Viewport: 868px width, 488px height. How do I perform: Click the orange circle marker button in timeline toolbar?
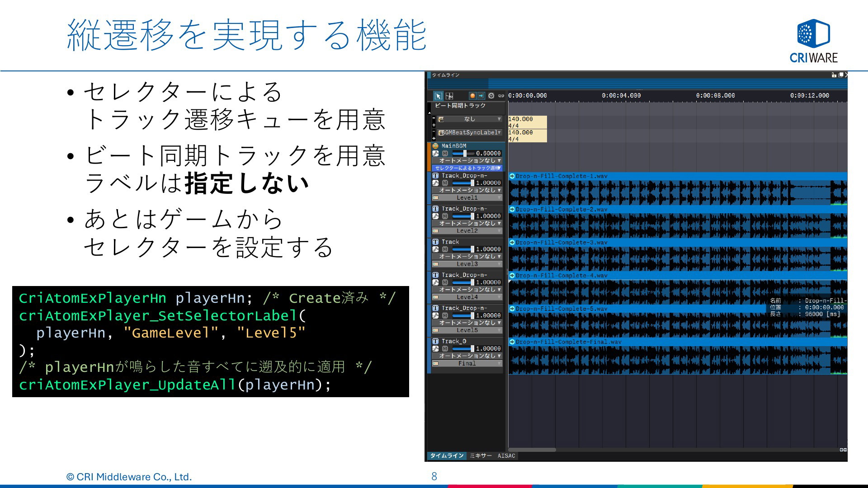pos(472,96)
